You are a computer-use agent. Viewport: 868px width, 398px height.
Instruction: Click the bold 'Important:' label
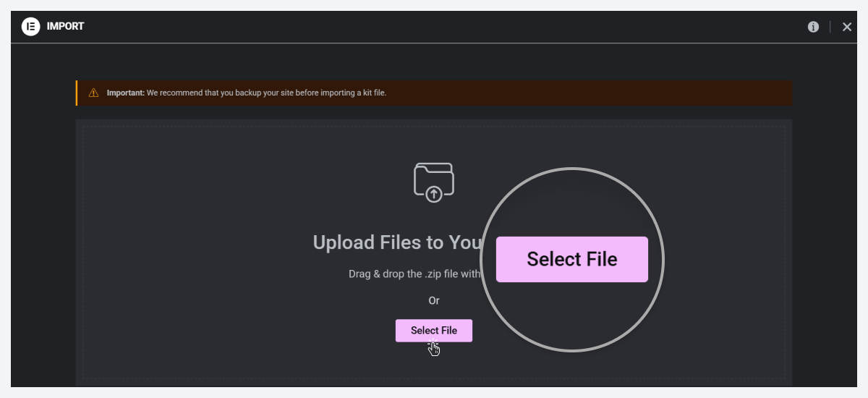tap(126, 93)
